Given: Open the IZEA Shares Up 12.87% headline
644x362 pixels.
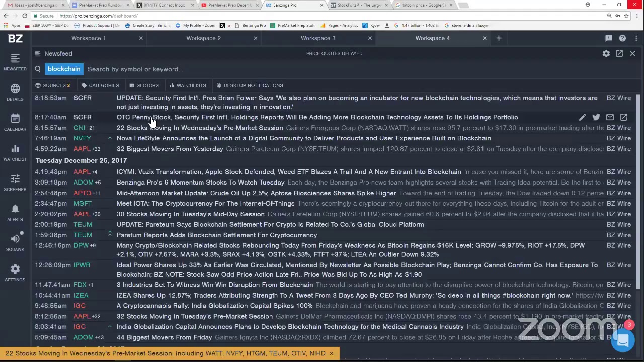Looking at the screenshot, I should point(345,296).
